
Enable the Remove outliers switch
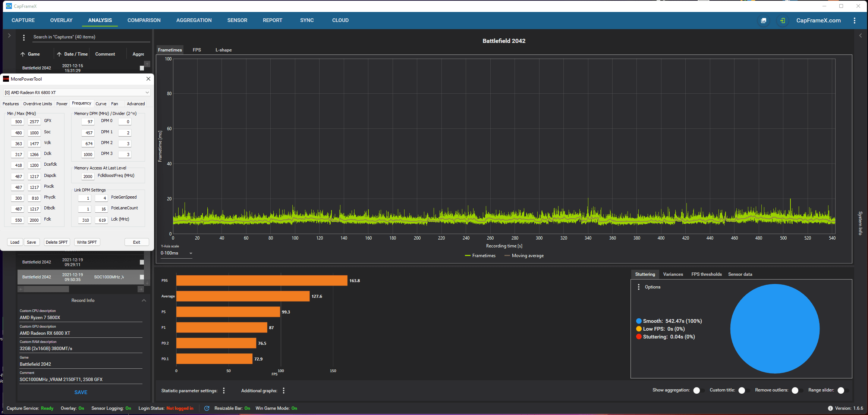(x=797, y=390)
